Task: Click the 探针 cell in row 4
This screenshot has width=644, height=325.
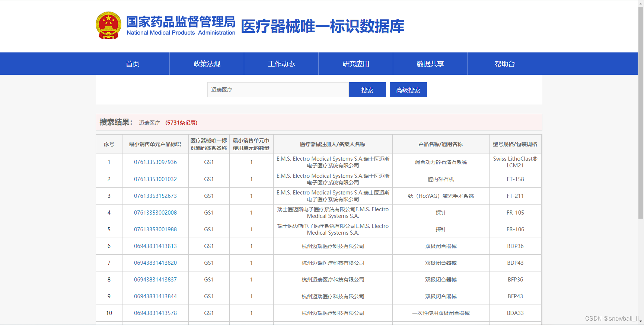Action: point(441,213)
